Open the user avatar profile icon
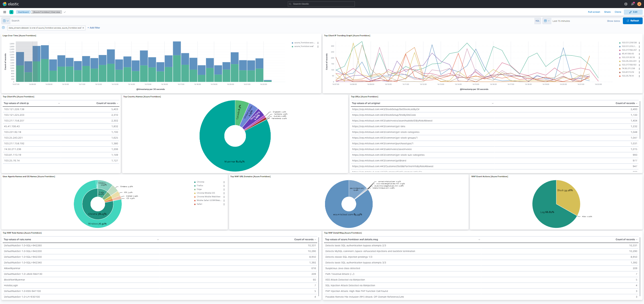 (x=639, y=4)
